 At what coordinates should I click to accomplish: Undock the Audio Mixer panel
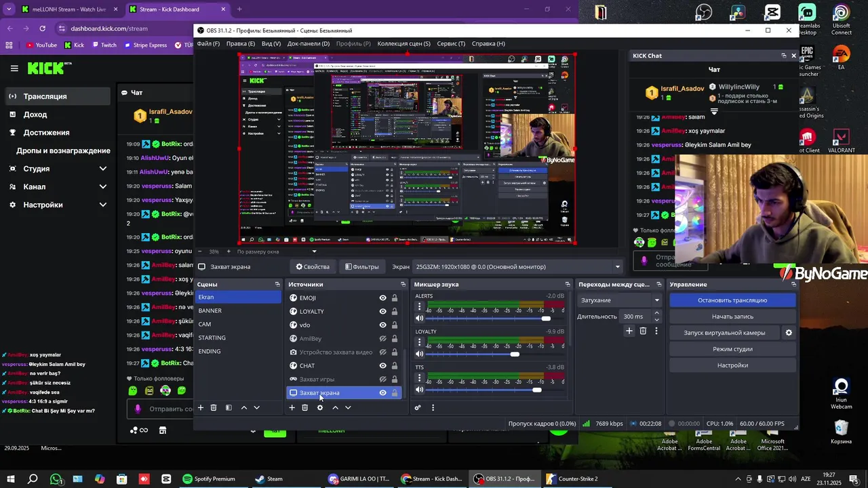click(x=568, y=285)
